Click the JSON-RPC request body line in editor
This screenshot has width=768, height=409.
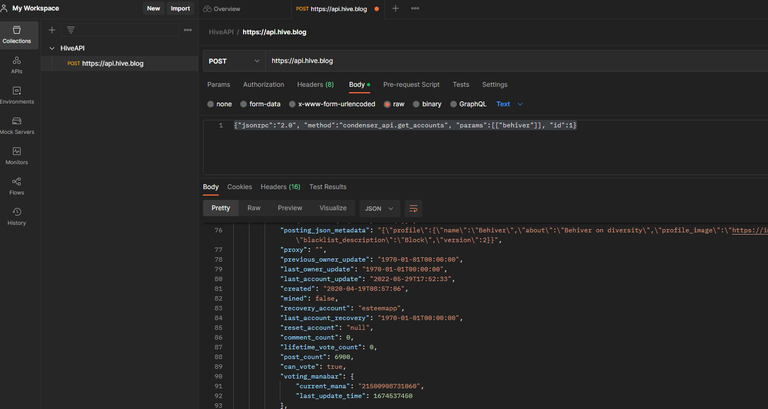(x=405, y=125)
